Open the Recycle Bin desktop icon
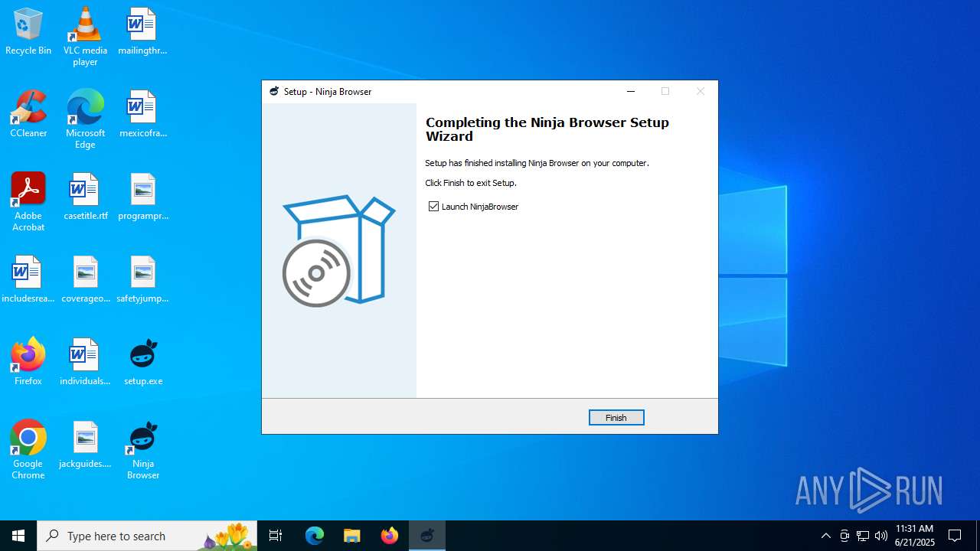This screenshot has height=551, width=980. (x=28, y=31)
